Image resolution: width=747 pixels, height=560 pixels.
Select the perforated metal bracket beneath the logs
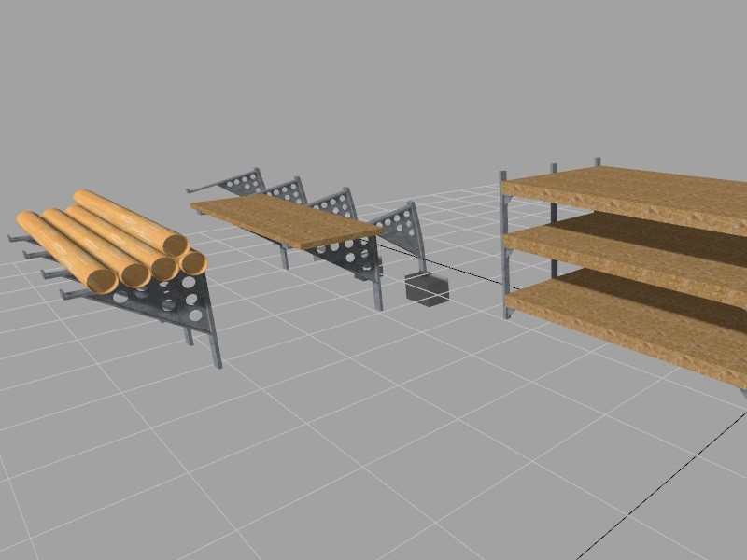click(173, 303)
